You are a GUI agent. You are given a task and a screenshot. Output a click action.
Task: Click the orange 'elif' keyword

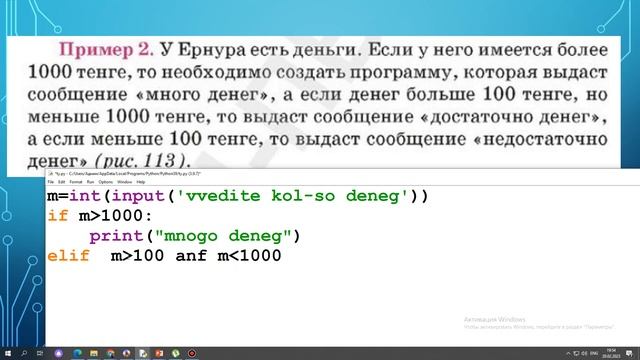(68, 256)
